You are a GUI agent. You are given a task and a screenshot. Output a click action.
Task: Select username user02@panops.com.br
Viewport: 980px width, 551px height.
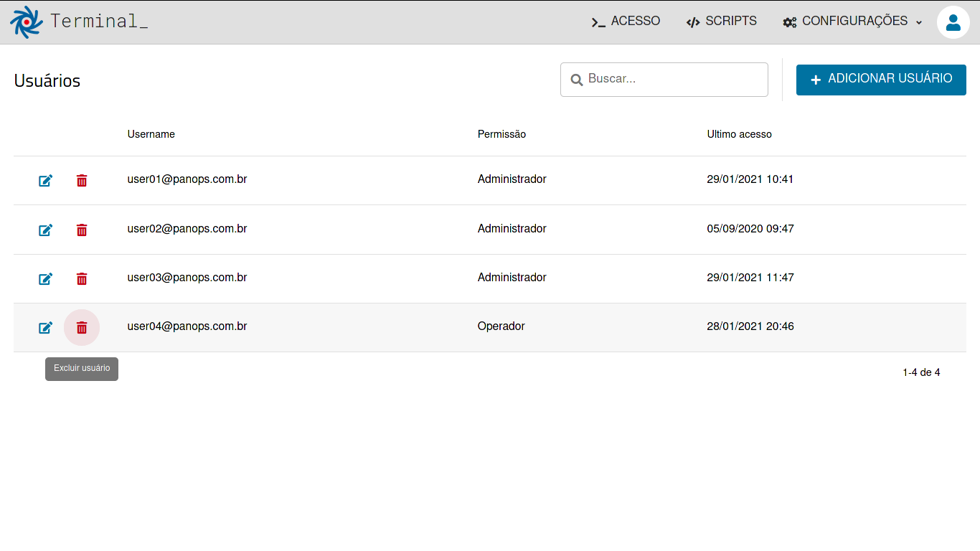click(187, 229)
